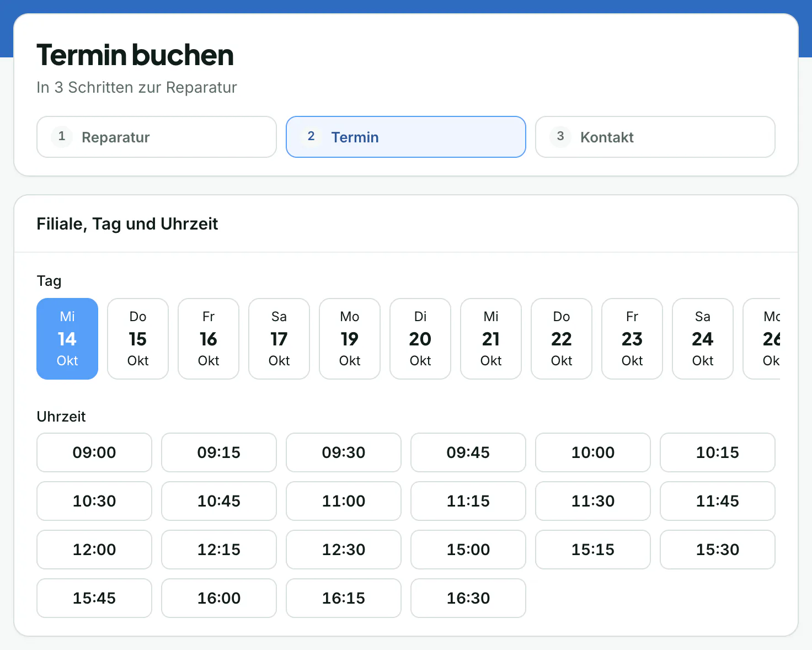Pick Di 20 Okt day
The image size is (812, 650).
tap(420, 339)
